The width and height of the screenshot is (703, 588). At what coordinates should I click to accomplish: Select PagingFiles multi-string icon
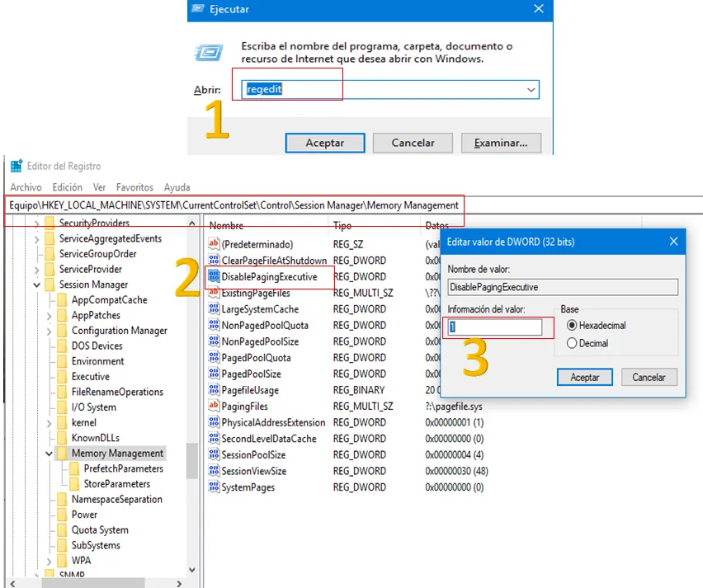pyautogui.click(x=214, y=406)
